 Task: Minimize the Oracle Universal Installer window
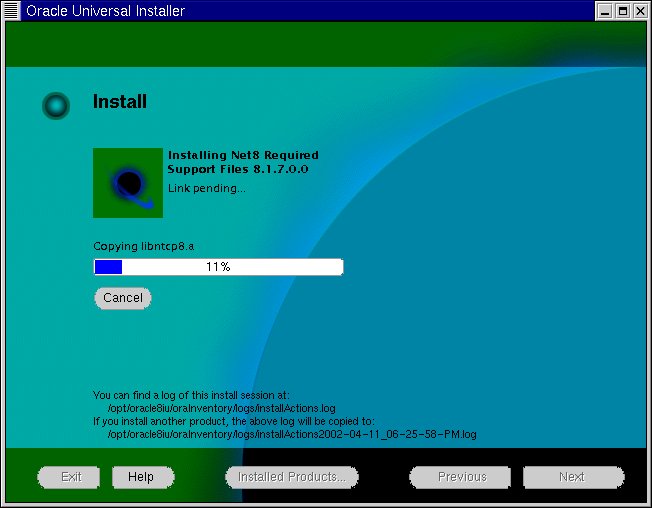pyautogui.click(x=605, y=11)
